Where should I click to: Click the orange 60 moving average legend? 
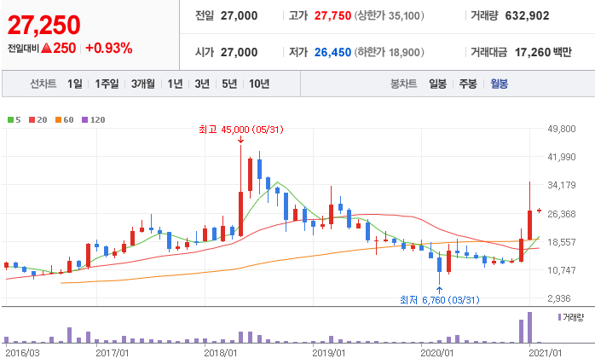tap(64, 120)
